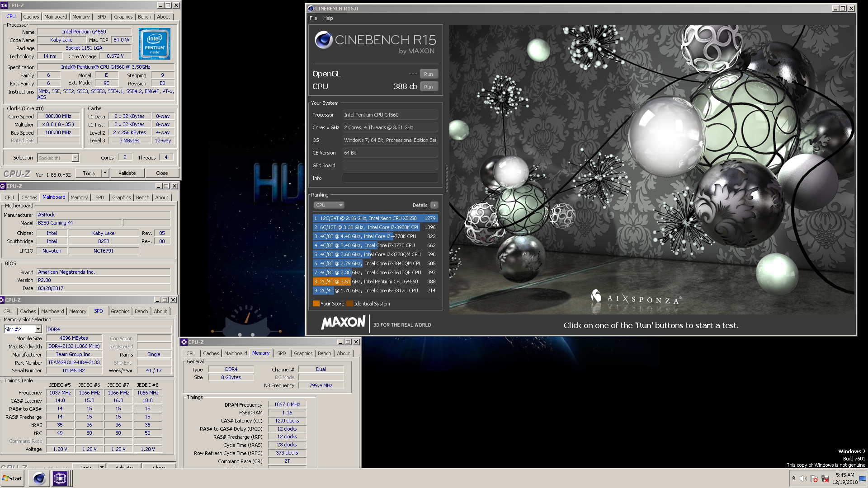Screen dimensions: 868x488
Task: Click the Core Speed value 800.00 MHz
Action: click(58, 116)
